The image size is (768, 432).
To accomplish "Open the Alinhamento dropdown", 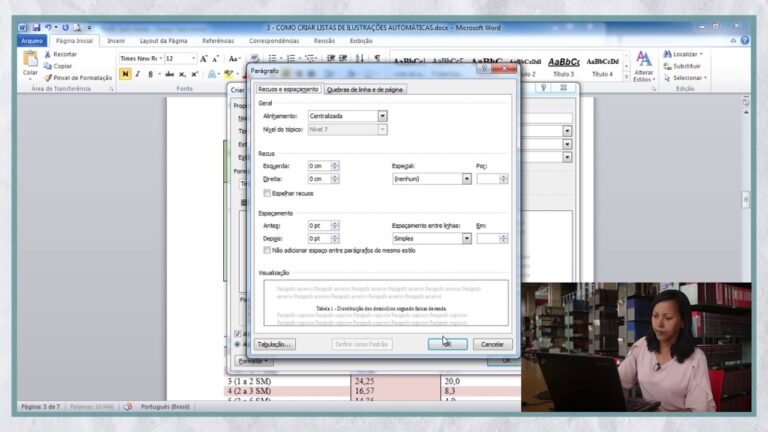I will (382, 116).
